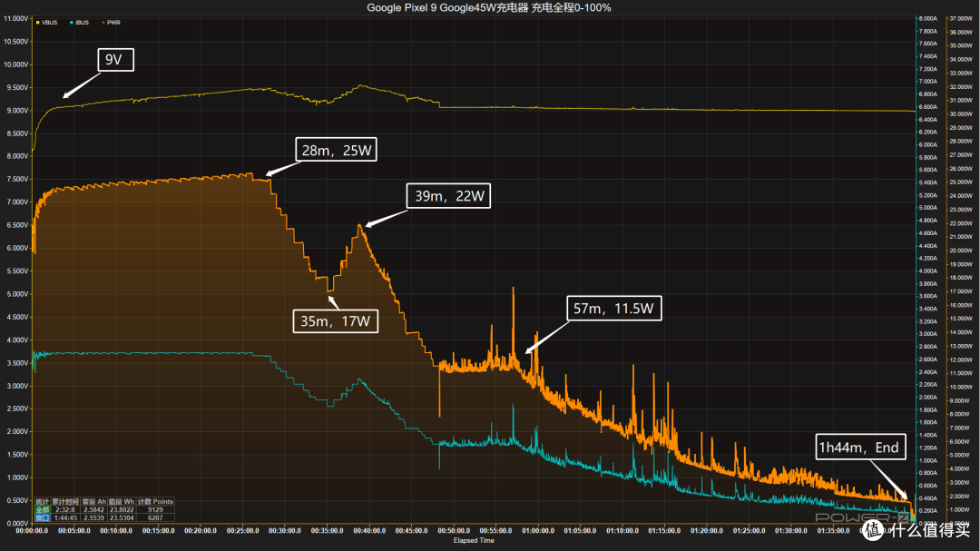Select the 23.5304 energy value
This screenshot has width=980, height=551.
point(122,517)
